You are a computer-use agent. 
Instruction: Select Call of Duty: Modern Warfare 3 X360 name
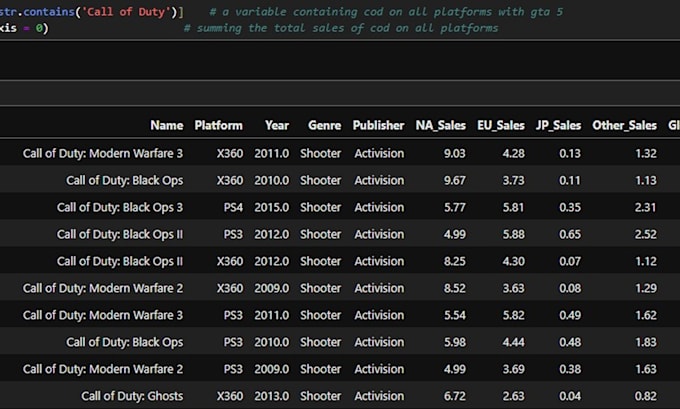point(103,153)
